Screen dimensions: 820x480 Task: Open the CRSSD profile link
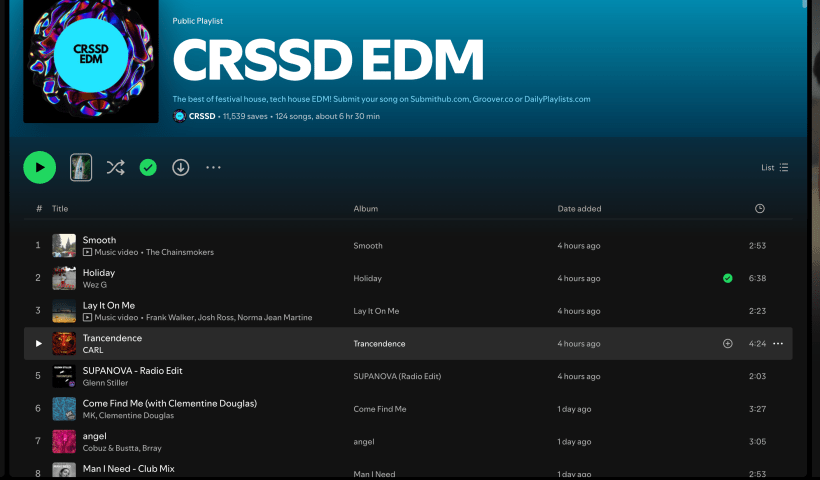click(x=202, y=116)
